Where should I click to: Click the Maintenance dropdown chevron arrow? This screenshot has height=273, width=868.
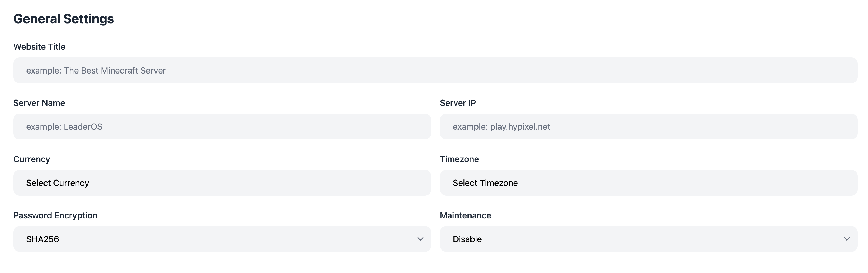click(846, 239)
